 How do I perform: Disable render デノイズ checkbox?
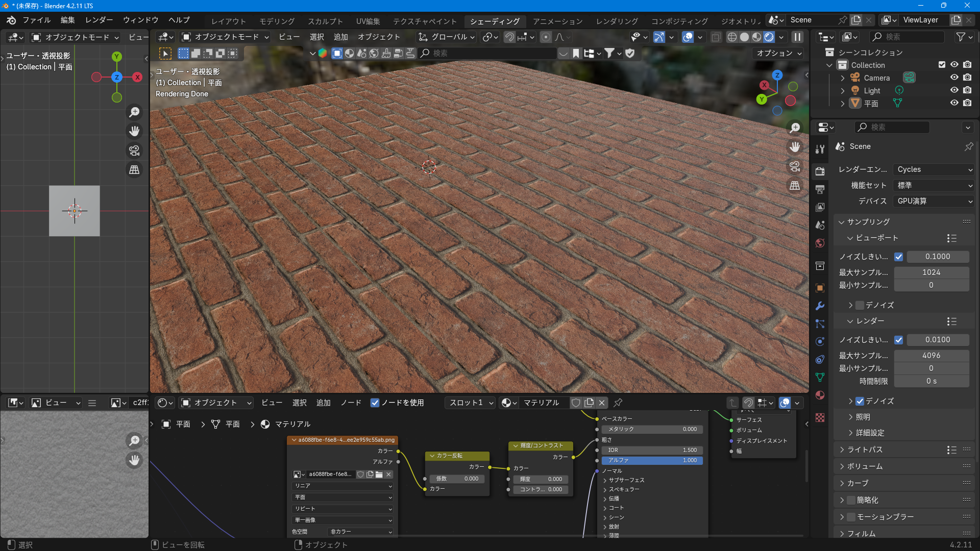(860, 401)
